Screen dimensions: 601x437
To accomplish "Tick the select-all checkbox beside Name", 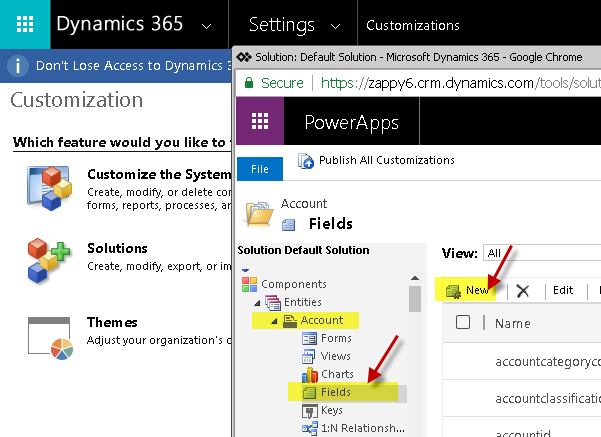I will click(463, 322).
